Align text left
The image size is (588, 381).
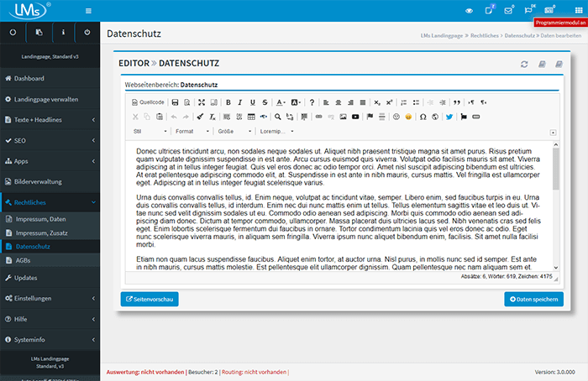coord(326,102)
